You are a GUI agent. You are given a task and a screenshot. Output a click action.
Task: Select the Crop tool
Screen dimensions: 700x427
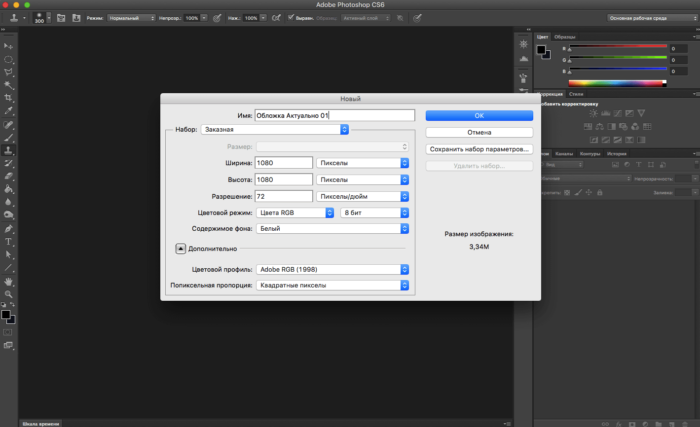9,98
